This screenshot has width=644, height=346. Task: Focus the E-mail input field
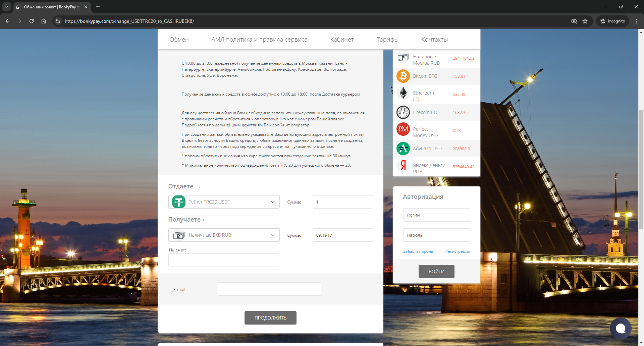point(269,289)
